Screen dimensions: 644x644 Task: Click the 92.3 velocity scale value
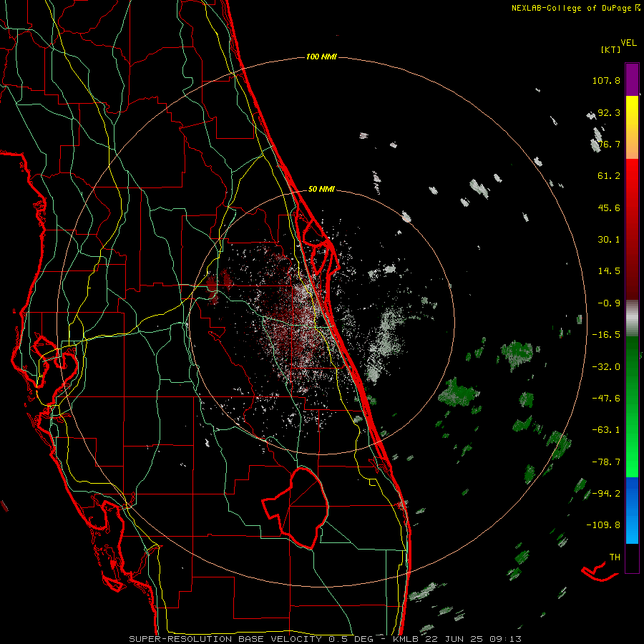point(609,112)
